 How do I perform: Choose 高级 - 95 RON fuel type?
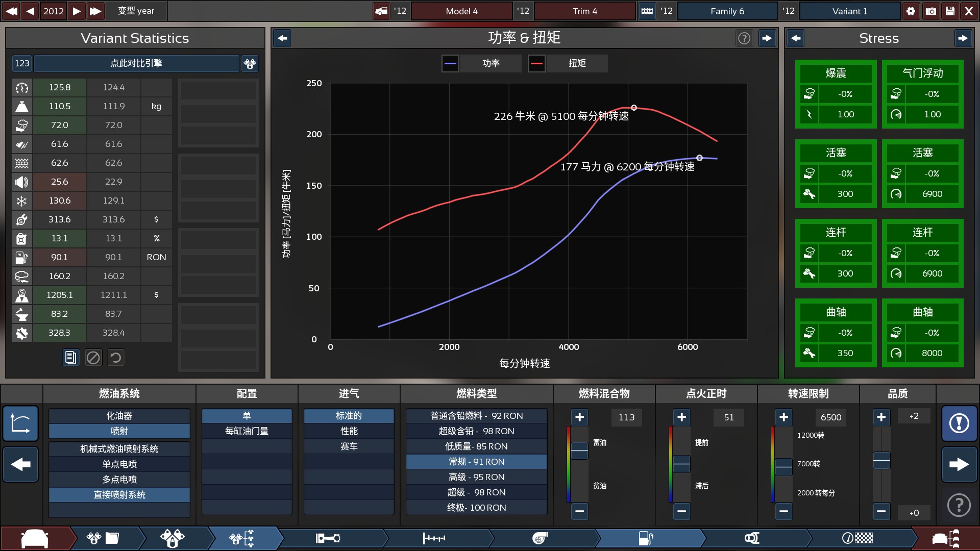[476, 477]
